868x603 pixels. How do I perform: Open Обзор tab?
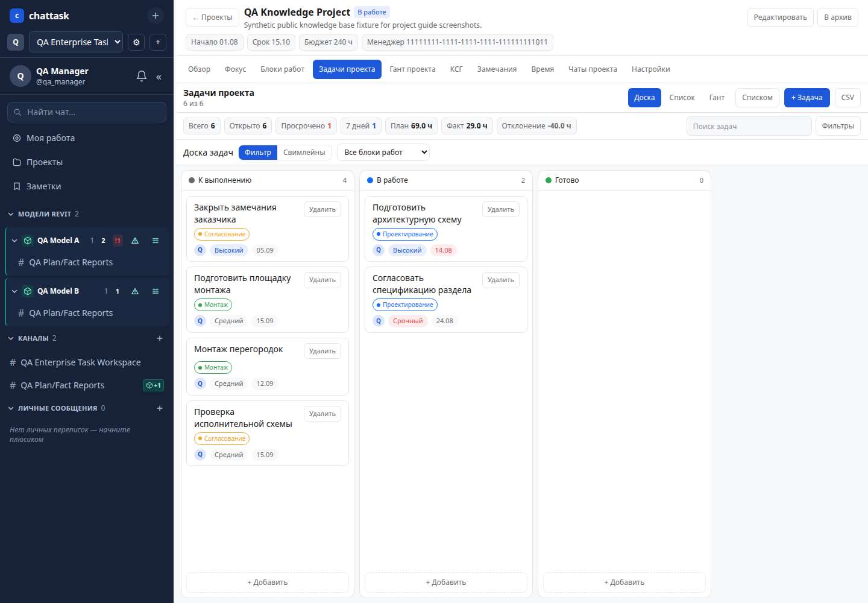(x=199, y=69)
